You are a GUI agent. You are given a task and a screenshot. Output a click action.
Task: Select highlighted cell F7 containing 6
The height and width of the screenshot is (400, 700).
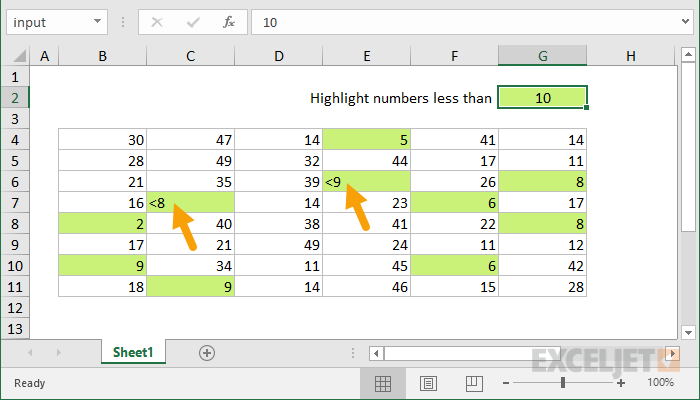point(454,203)
